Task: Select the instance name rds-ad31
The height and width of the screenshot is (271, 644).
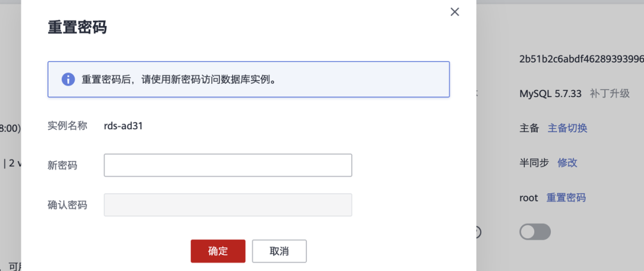Action: point(123,126)
